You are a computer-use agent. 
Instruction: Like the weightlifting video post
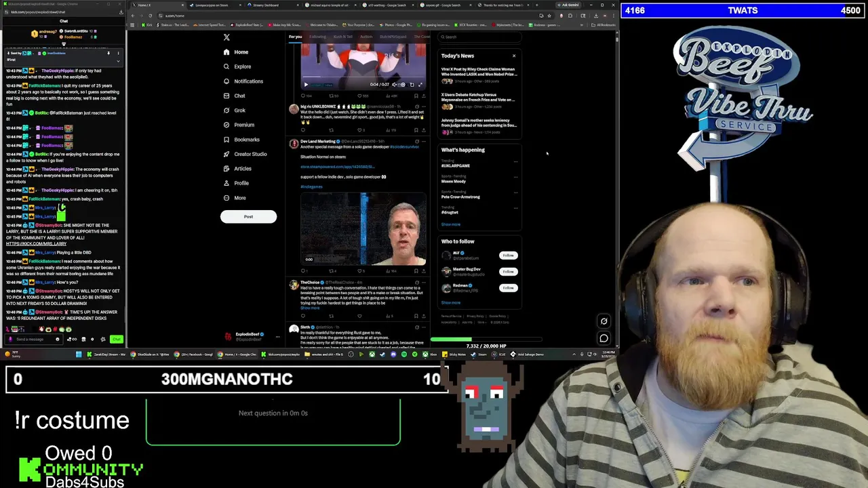click(361, 96)
